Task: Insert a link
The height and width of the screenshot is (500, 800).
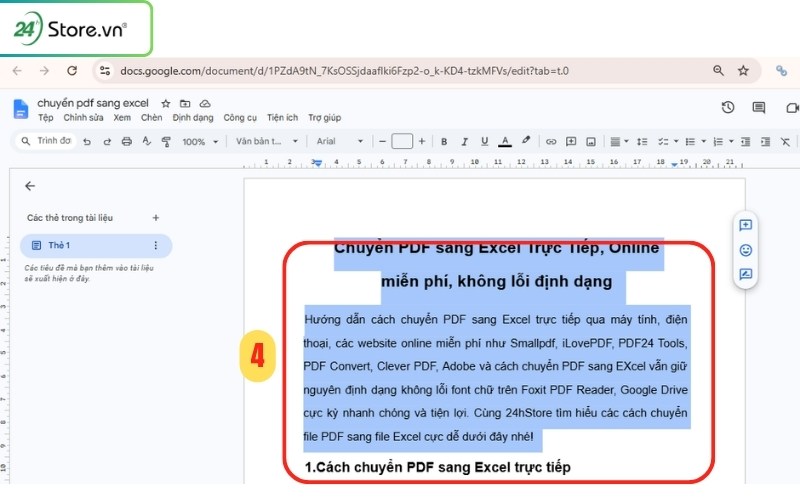Action: (551, 142)
